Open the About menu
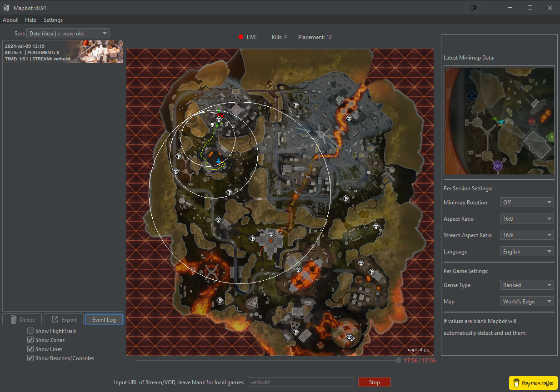560x392 pixels. (x=10, y=20)
